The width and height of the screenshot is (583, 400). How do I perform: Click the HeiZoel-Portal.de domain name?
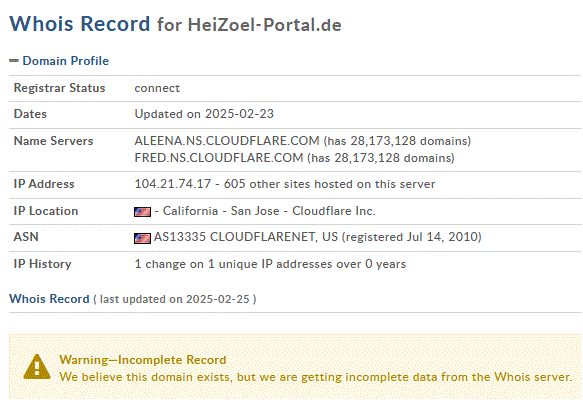pyautogui.click(x=264, y=25)
